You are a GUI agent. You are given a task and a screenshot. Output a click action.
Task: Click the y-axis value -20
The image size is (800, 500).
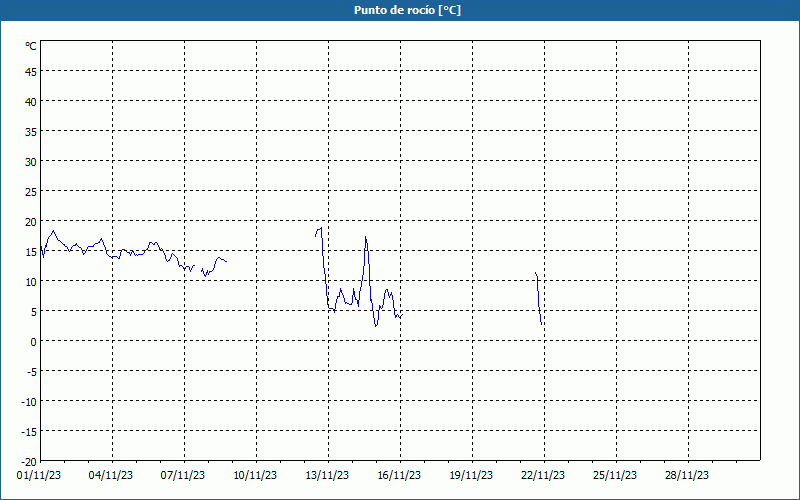tap(29, 462)
